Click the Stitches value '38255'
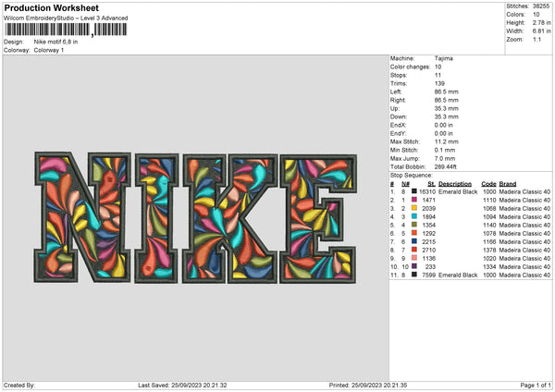 pyautogui.click(x=541, y=6)
